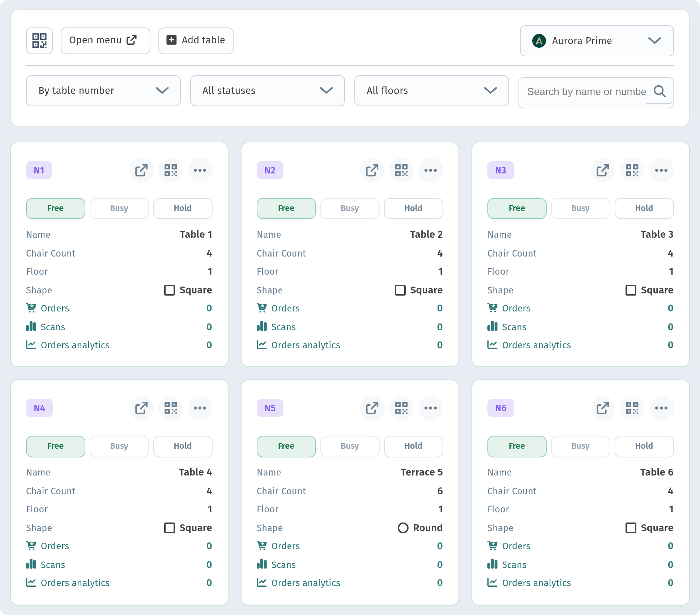The height and width of the screenshot is (615, 700).
Task: Set Table 1 status to Busy
Action: pos(119,208)
